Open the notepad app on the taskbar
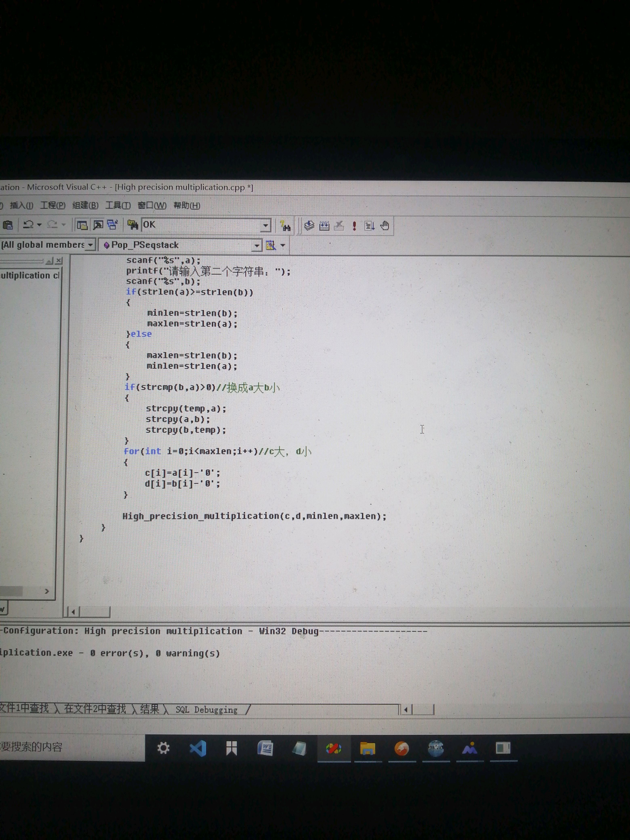 [299, 749]
